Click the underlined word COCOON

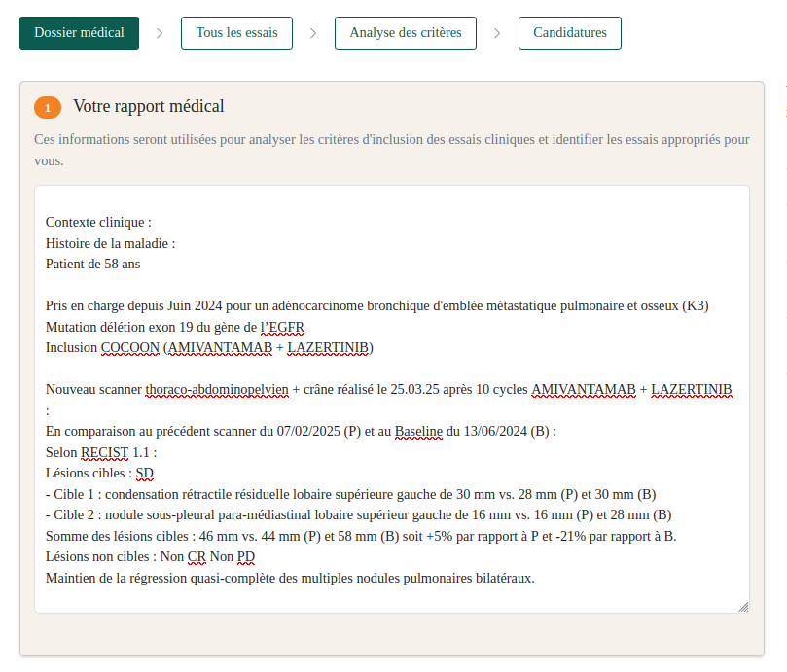pyautogui.click(x=129, y=347)
